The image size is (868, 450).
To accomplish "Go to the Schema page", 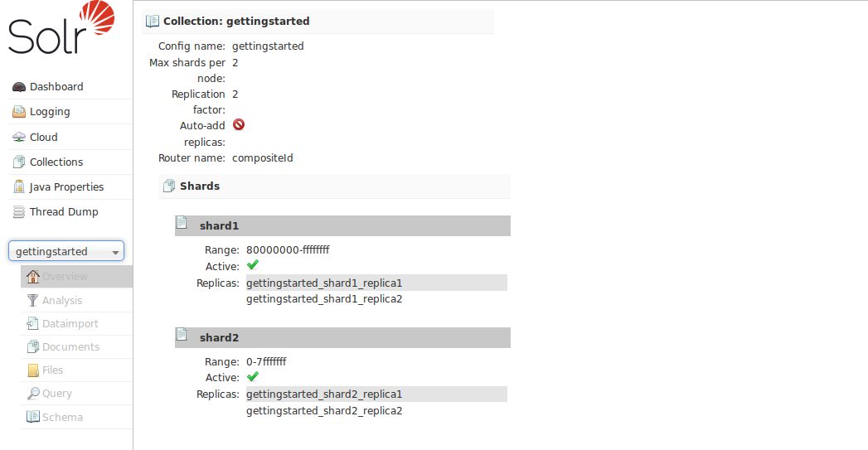I will (x=62, y=417).
